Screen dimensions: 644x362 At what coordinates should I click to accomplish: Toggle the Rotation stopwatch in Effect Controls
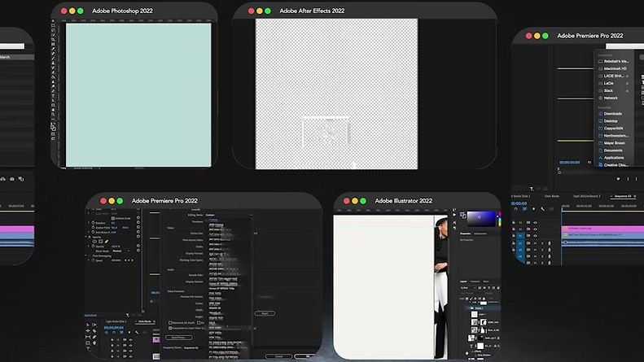point(94,223)
